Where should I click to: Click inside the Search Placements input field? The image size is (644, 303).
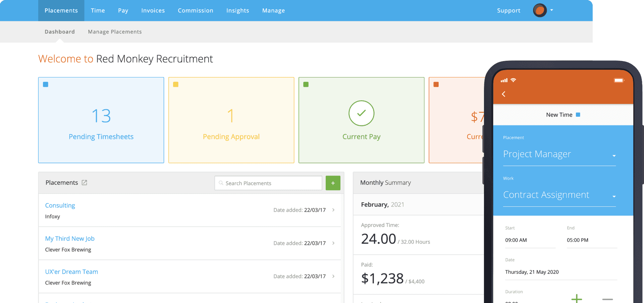click(x=268, y=183)
